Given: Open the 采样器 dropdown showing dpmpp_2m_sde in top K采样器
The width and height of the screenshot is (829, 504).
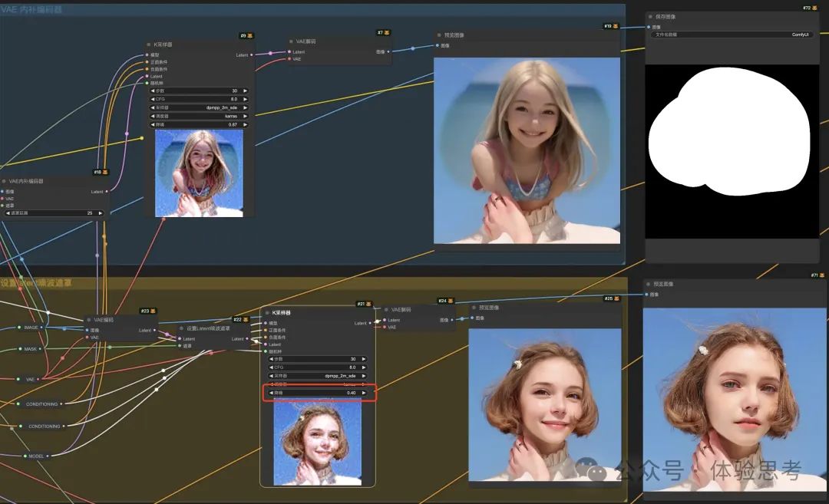Looking at the screenshot, I should click(199, 107).
